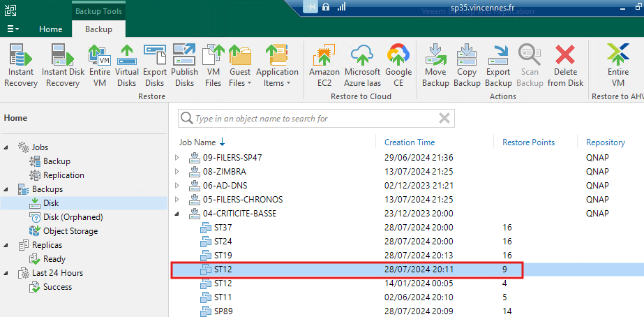Sort by Restore Points column header

coord(529,142)
